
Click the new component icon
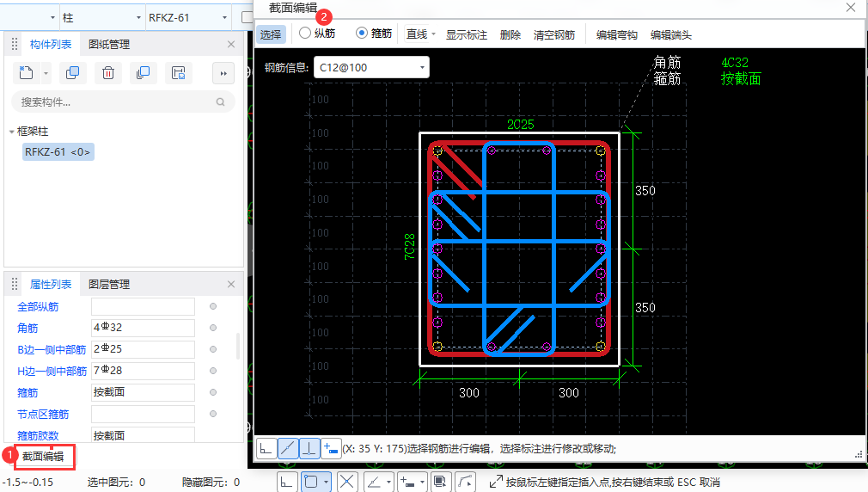click(26, 72)
